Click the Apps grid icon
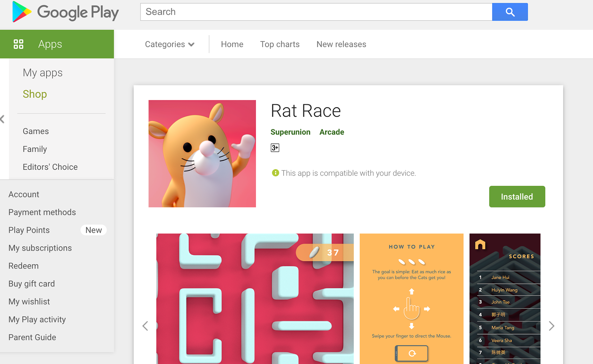The width and height of the screenshot is (593, 364). point(19,44)
